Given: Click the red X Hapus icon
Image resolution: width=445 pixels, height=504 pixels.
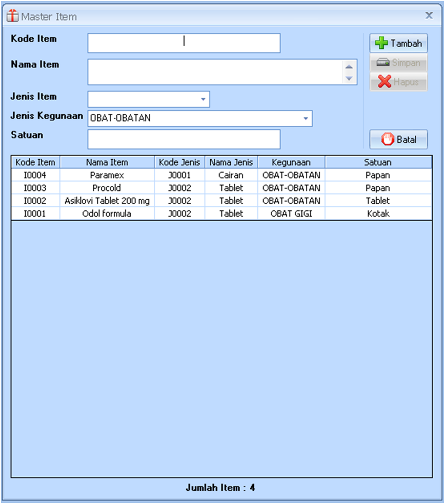Looking at the screenshot, I should coord(384,81).
